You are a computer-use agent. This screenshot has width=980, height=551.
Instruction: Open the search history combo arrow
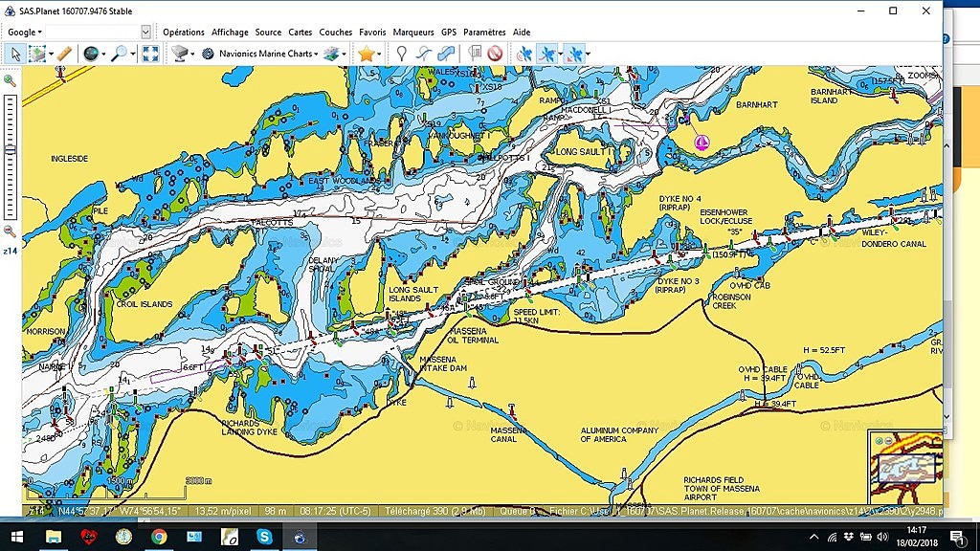(x=145, y=32)
